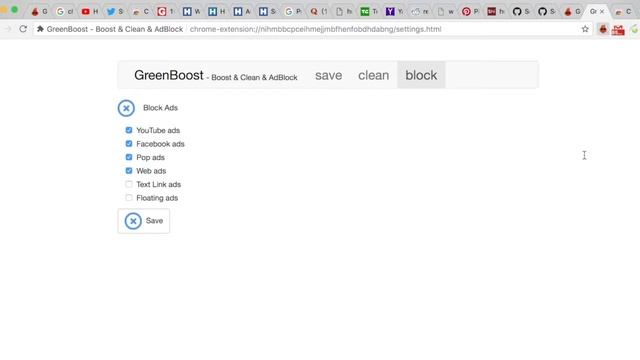Viewport: 640px width, 360px height.
Task: Open the red gift extension icon
Action: [618, 30]
